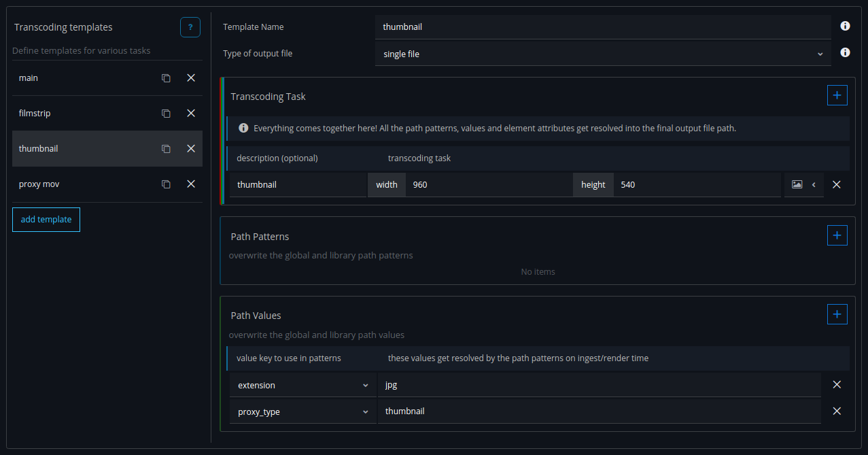Delete the filmstrip template
Image resolution: width=868 pixels, height=455 pixels.
(191, 114)
